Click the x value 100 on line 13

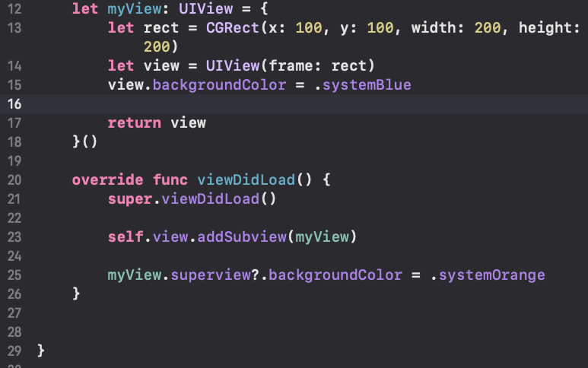pos(309,27)
